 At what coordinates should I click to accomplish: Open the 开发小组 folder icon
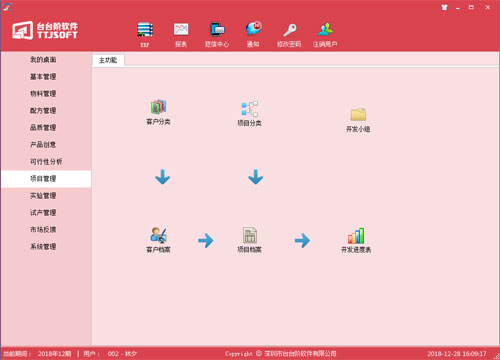tap(358, 119)
